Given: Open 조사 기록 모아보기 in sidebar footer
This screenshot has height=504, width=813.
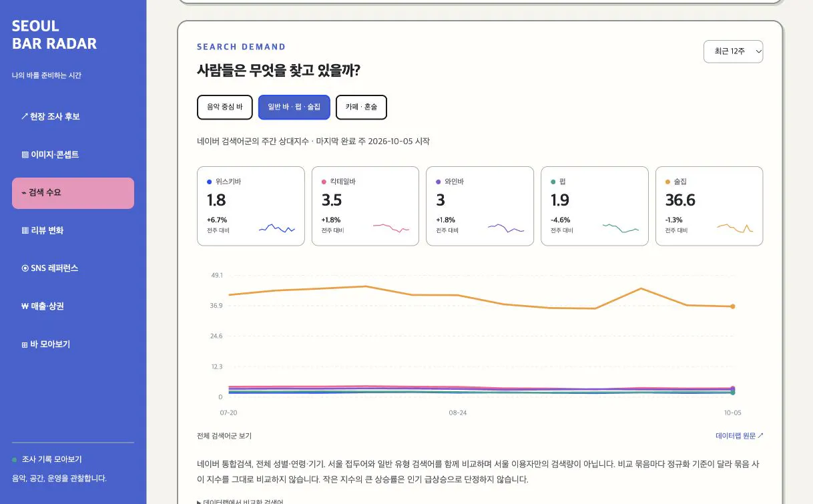Looking at the screenshot, I should tap(52, 460).
